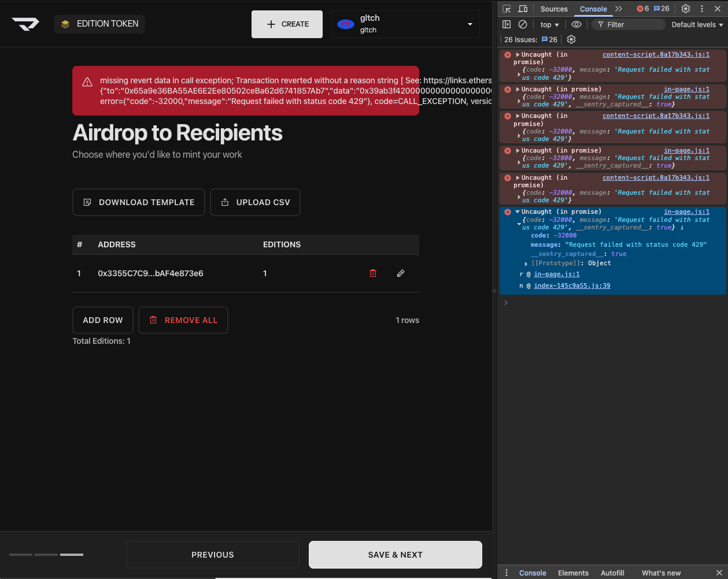Click the live expression eye icon

click(x=577, y=24)
